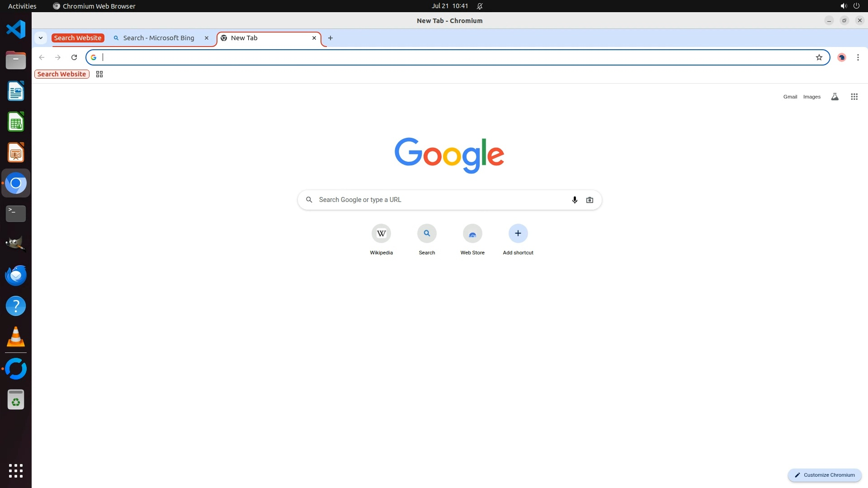Open the Chromium three-dot menu
Screen dimensions: 868x488
[x=858, y=57]
